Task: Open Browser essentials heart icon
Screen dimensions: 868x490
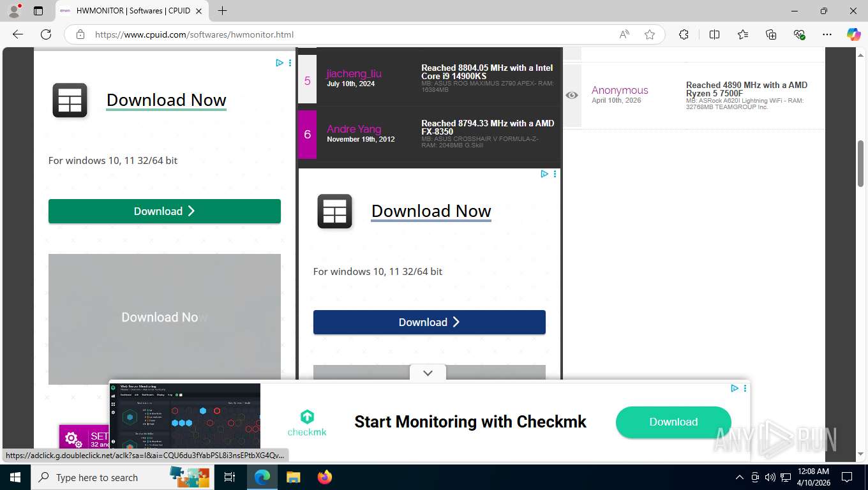Action: coord(799,34)
